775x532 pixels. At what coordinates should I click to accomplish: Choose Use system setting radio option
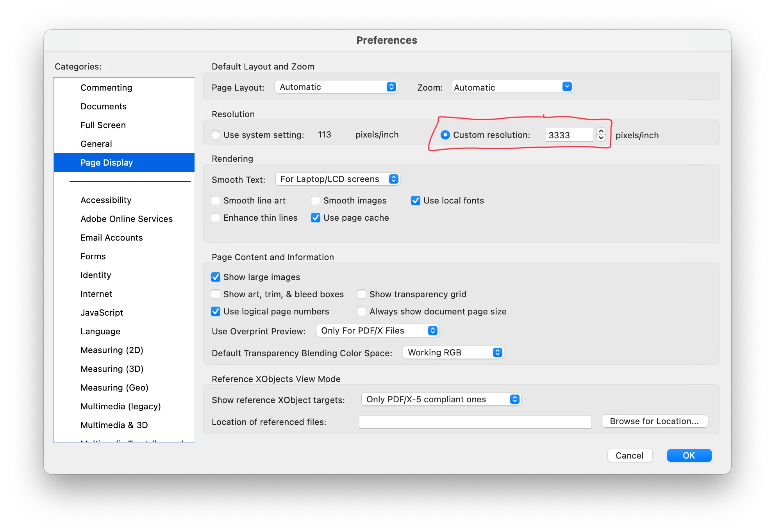click(216, 135)
